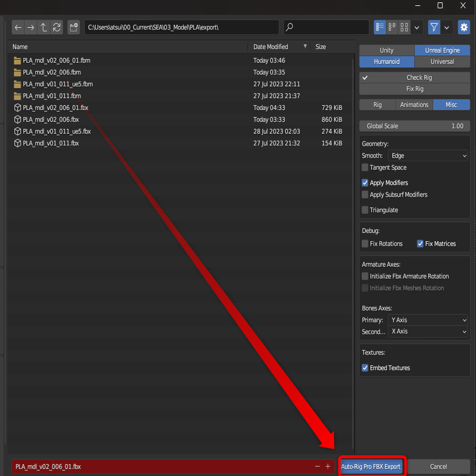
Task: Click the Fix Rig button
Action: click(x=415, y=89)
